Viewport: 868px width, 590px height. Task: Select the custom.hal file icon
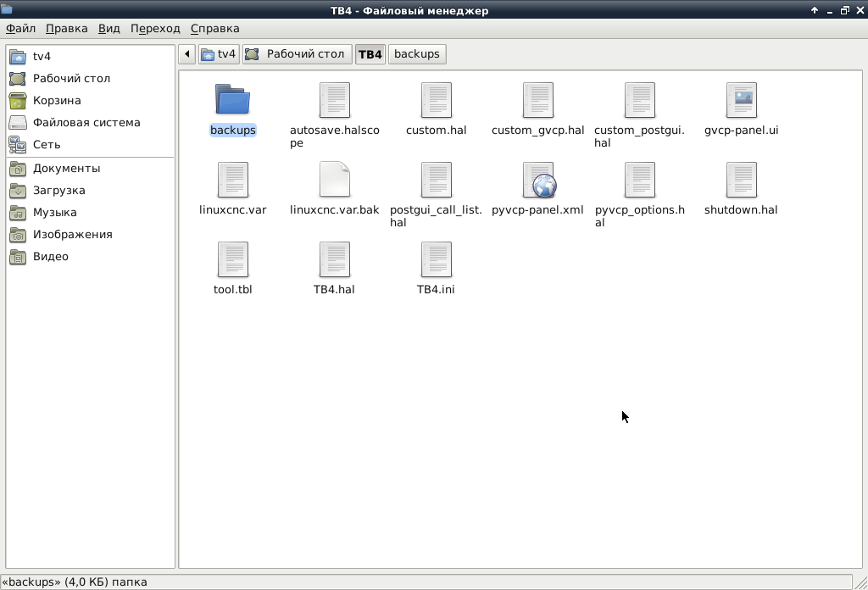[x=437, y=100]
